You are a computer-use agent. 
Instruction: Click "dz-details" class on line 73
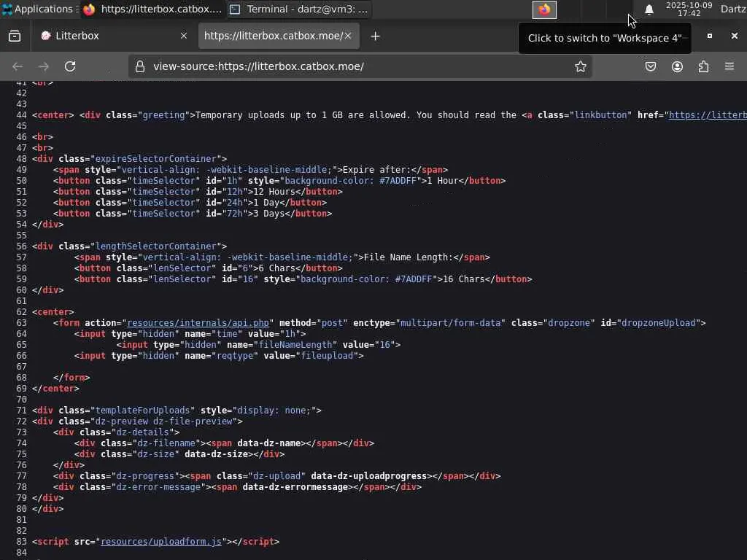pyautogui.click(x=142, y=432)
